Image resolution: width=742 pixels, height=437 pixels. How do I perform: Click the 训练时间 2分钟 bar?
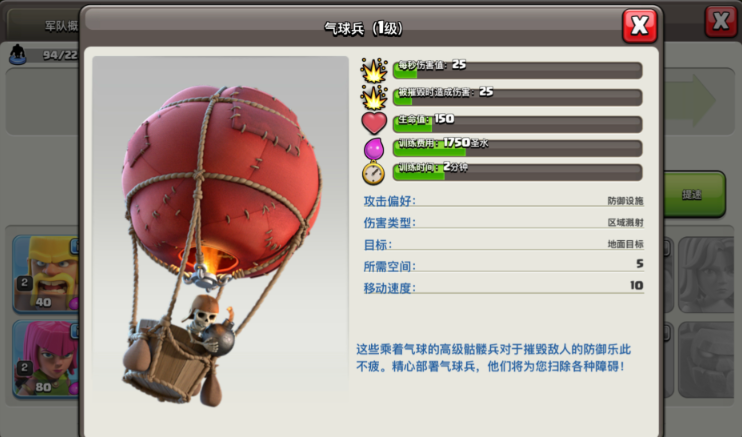pyautogui.click(x=518, y=172)
